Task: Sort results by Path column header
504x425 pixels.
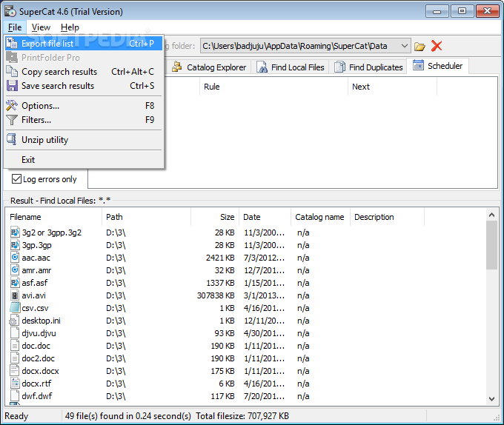Action: (146, 217)
